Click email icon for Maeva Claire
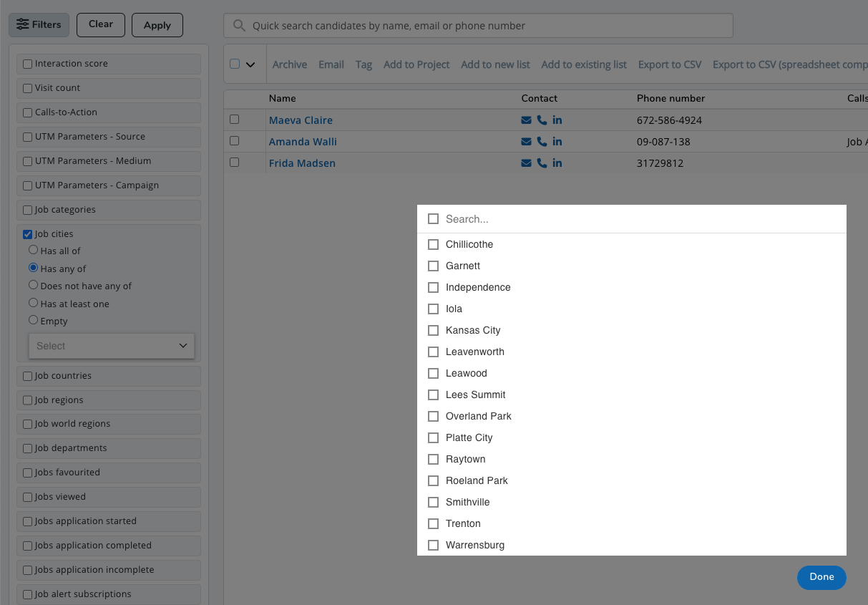The image size is (868, 605). [526, 120]
